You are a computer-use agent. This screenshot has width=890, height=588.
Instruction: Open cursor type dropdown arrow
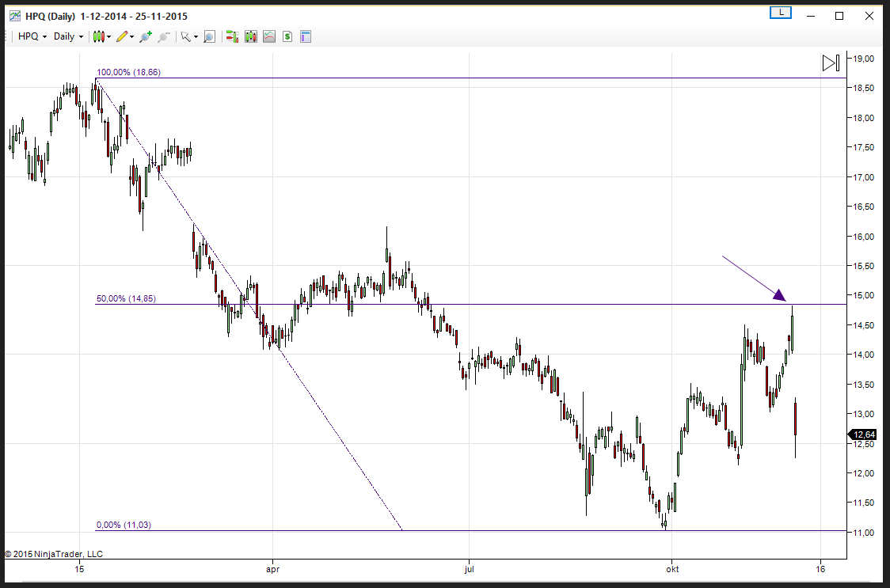click(196, 36)
